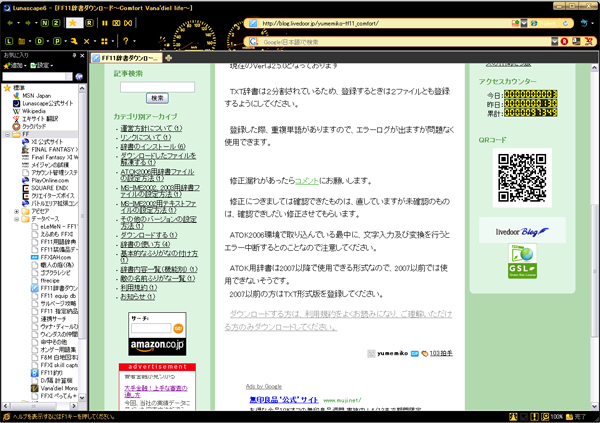Open the ダウンロードする category link

pyautogui.click(x=149, y=235)
